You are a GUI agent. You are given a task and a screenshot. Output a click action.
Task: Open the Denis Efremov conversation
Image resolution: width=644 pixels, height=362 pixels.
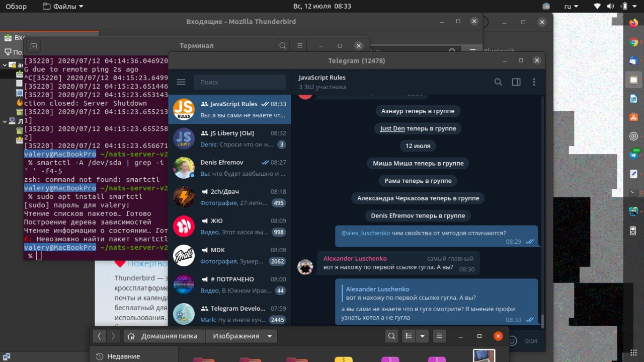pos(229,168)
